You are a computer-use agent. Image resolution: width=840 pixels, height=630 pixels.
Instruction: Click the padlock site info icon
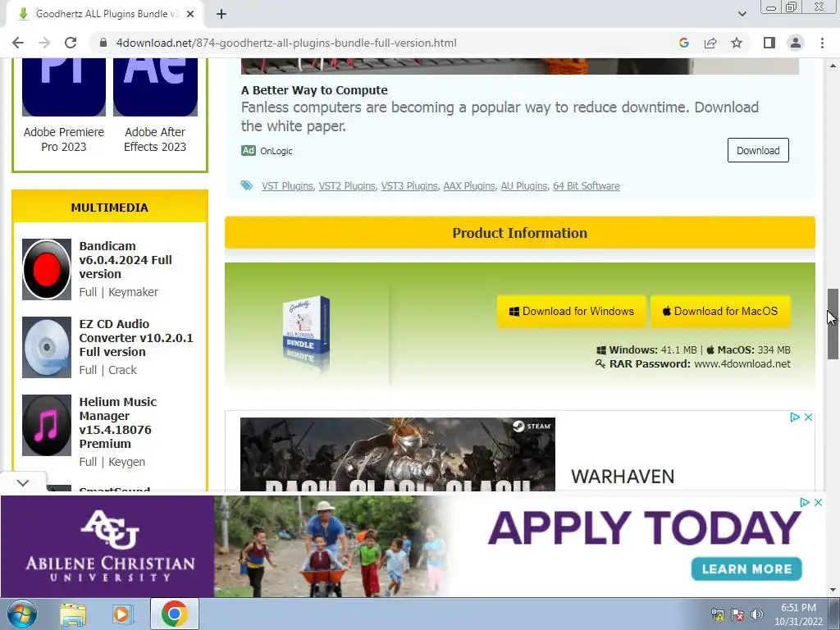[104, 43]
